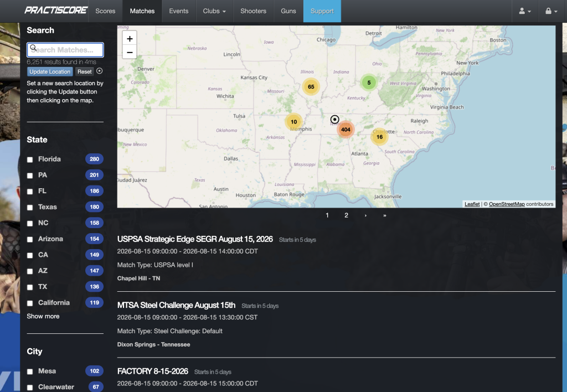Image resolution: width=567 pixels, height=392 pixels.
Task: Open the Scores page
Action: pos(105,11)
